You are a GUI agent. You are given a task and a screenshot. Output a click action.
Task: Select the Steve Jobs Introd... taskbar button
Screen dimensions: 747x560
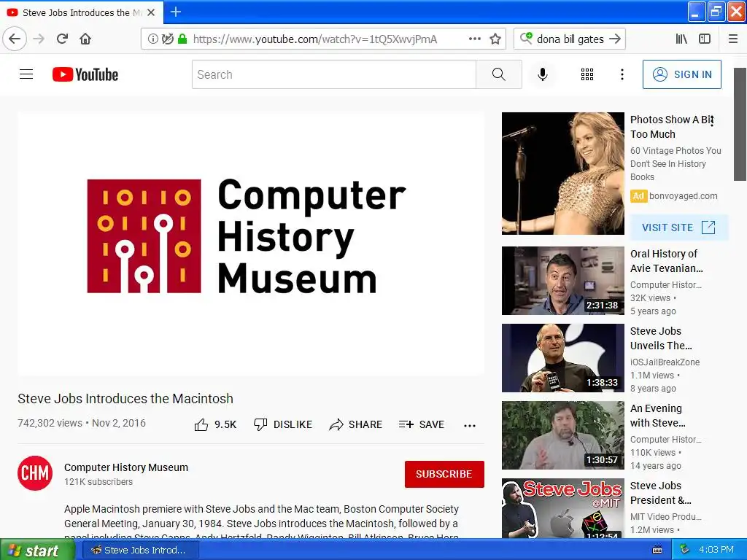[x=141, y=550]
